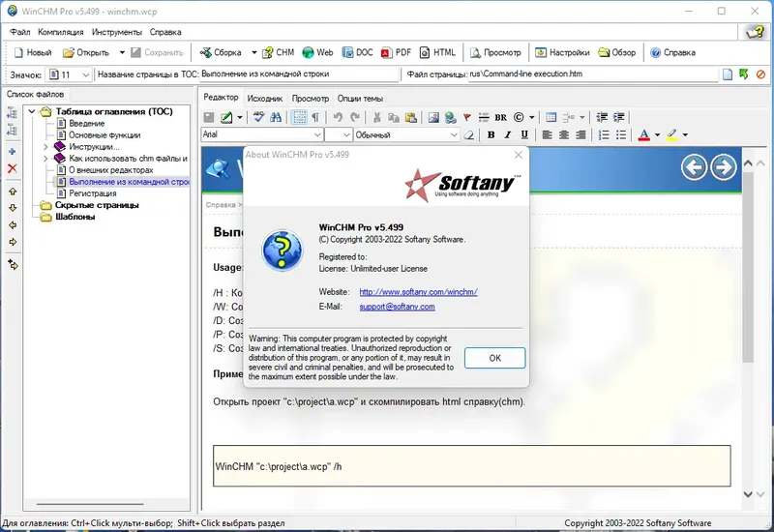Align text right

(x=580, y=134)
